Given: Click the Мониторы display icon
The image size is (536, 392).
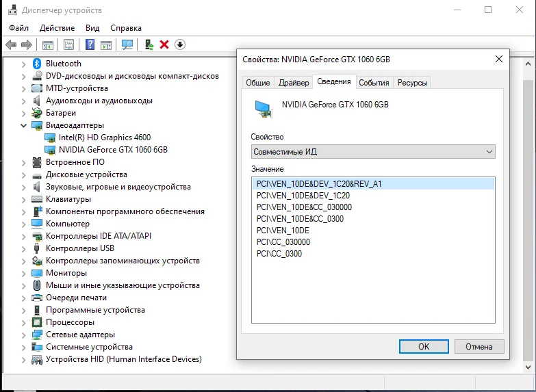Looking at the screenshot, I should coord(37,273).
